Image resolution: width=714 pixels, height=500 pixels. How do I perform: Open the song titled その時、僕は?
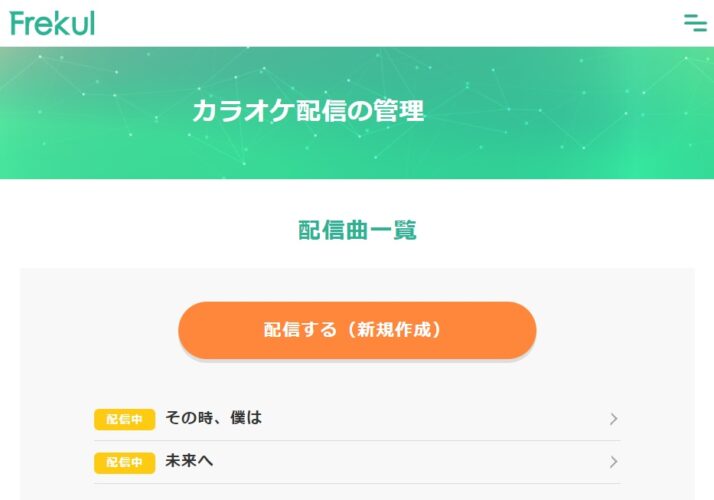pos(214,418)
